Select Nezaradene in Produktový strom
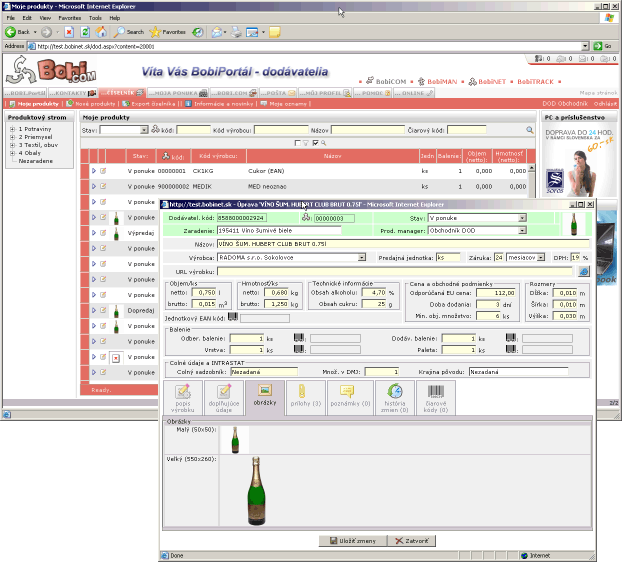Viewport: 622px width, 562px height. tap(36, 161)
